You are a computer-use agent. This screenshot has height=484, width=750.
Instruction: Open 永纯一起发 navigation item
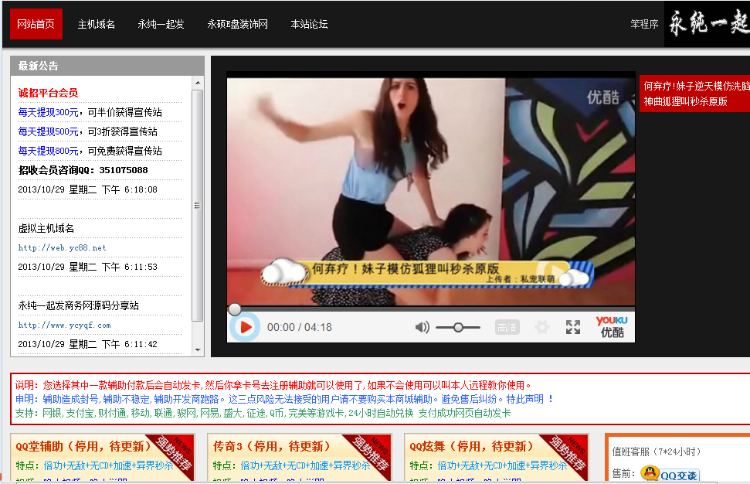point(161,24)
